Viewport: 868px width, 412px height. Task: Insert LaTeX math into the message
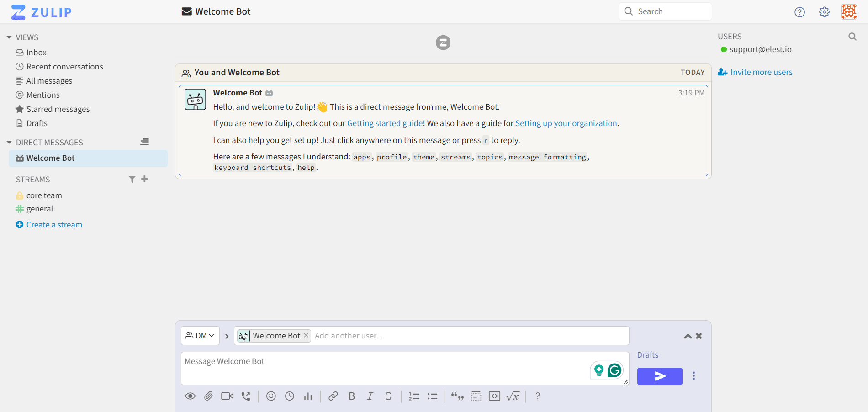pyautogui.click(x=513, y=396)
